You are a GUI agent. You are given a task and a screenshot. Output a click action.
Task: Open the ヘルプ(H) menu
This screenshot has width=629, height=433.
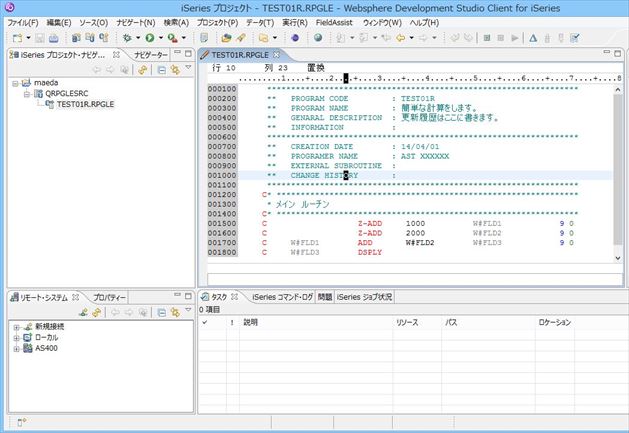pyautogui.click(x=425, y=23)
